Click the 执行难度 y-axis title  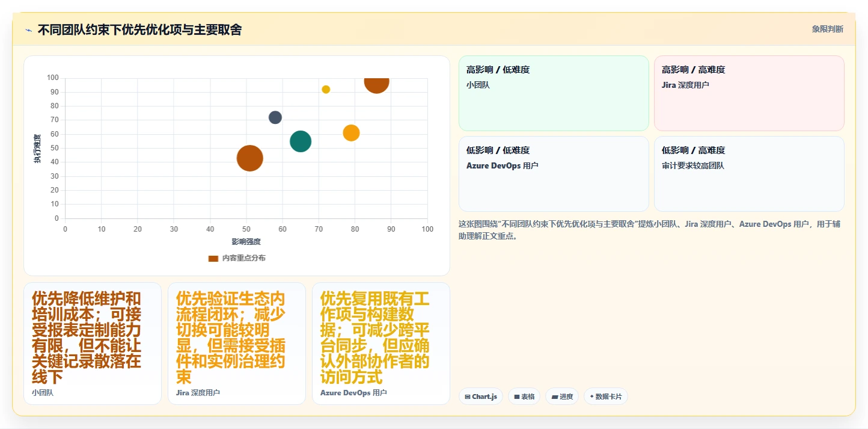click(x=37, y=149)
